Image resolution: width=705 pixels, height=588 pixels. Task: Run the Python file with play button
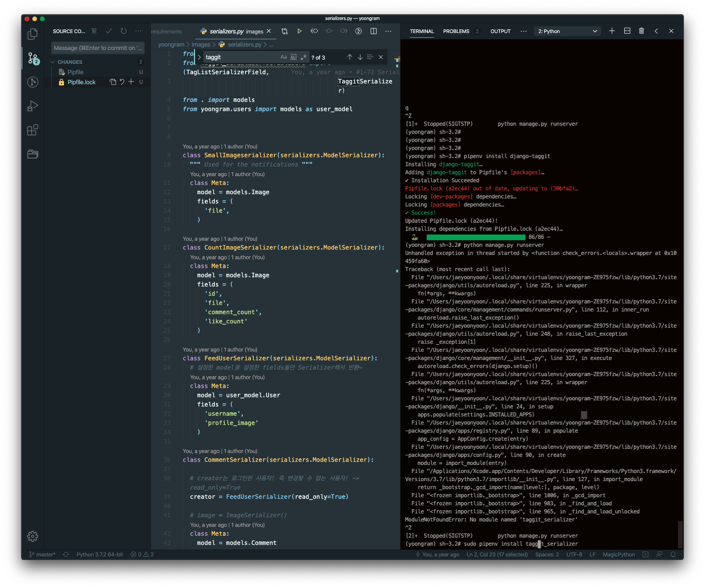pos(299,31)
